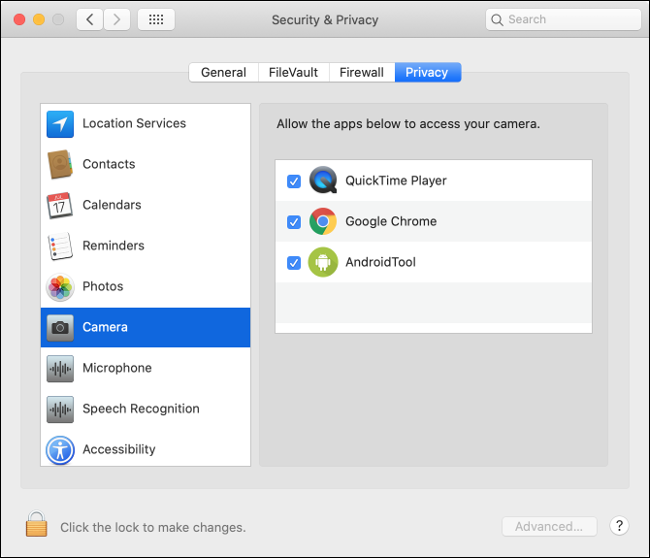The height and width of the screenshot is (558, 650).
Task: Open the Advanced... settings button
Action: point(549,526)
